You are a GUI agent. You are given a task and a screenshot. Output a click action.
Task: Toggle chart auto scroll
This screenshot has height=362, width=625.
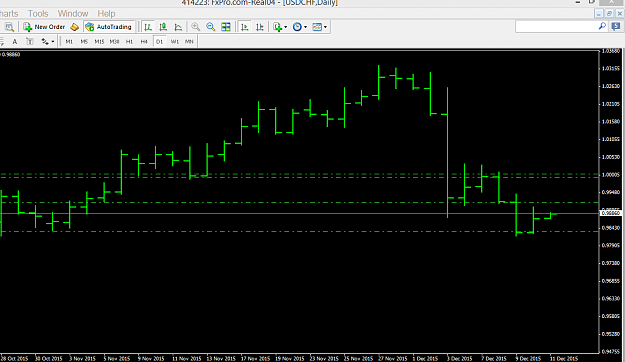click(245, 27)
